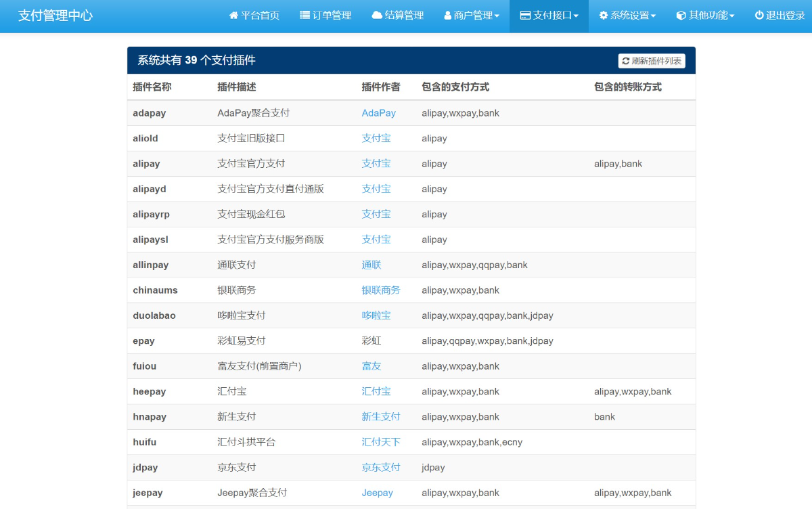The height and width of the screenshot is (509, 812).
Task: Click the power icon beside 退出登录
Action: (759, 16)
